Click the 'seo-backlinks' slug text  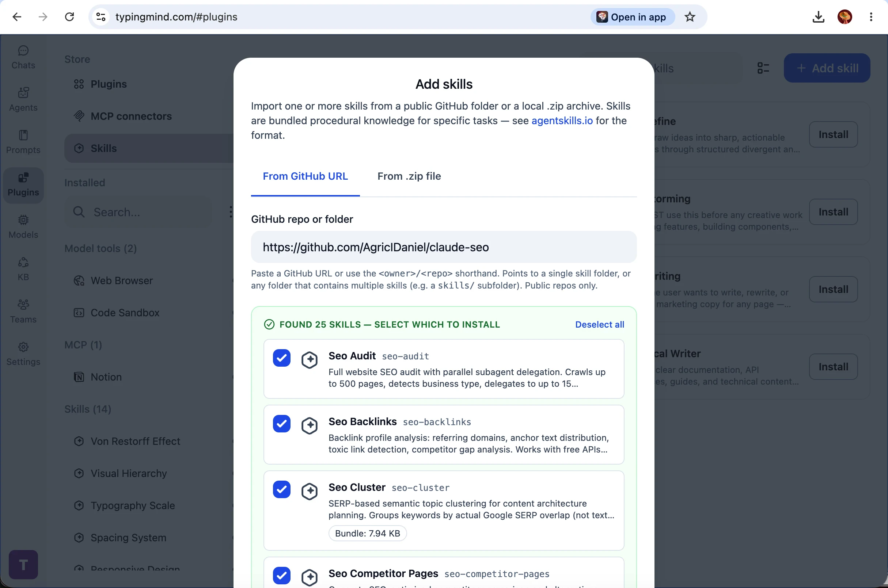coord(437,422)
